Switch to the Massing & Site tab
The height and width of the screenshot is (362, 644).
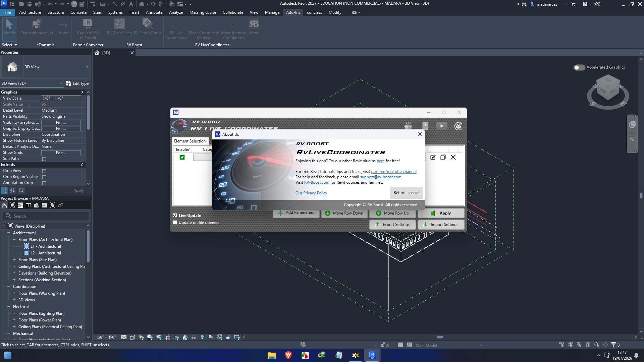point(203,12)
